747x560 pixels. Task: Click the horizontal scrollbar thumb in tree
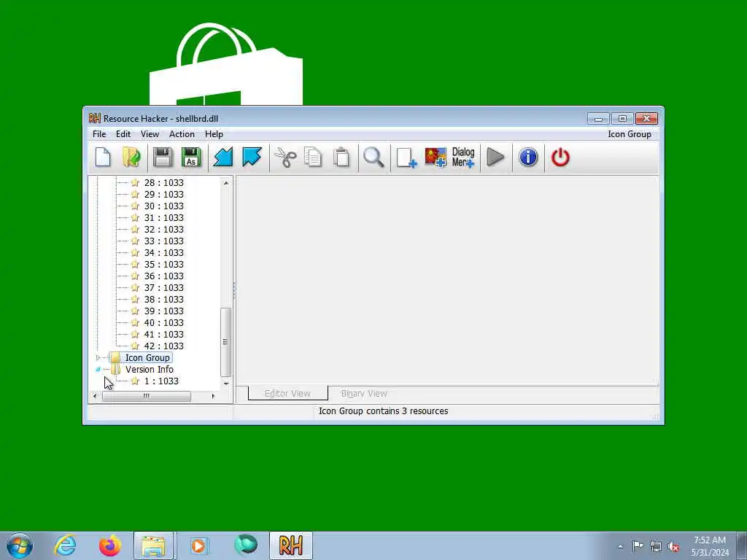[146, 396]
